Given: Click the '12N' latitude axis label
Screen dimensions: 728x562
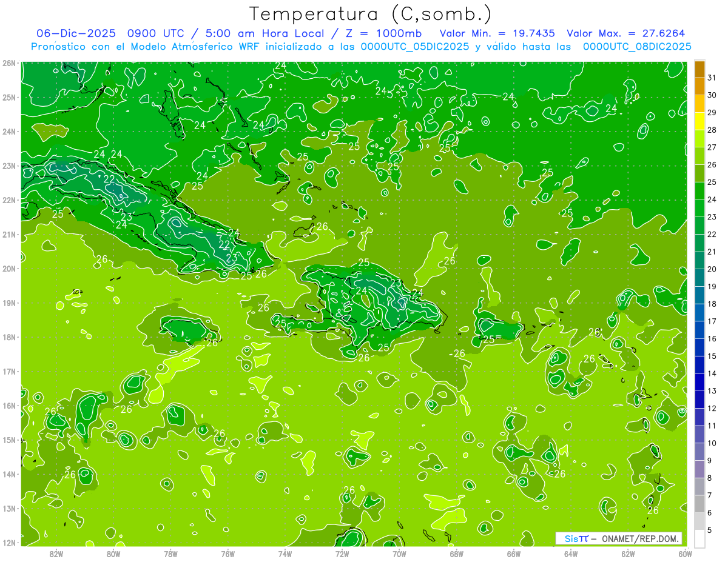Looking at the screenshot, I should tap(9, 543).
